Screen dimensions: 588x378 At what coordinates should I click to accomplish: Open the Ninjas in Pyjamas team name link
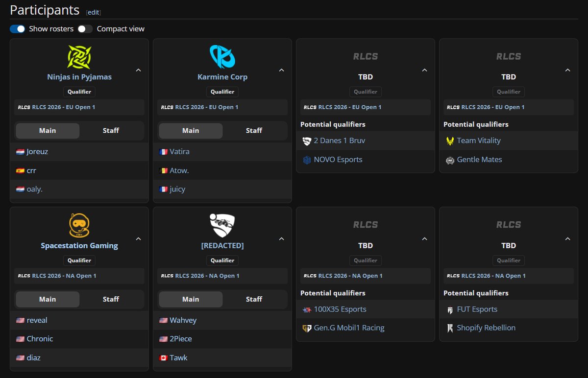pyautogui.click(x=79, y=77)
